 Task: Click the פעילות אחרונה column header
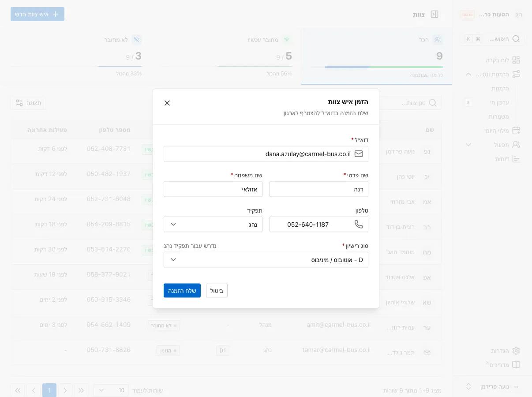[47, 130]
